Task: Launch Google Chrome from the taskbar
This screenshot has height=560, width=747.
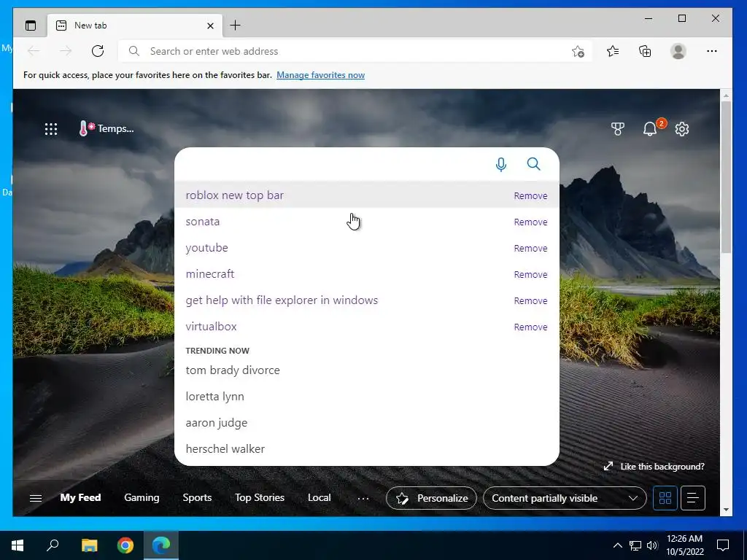Action: pos(125,545)
